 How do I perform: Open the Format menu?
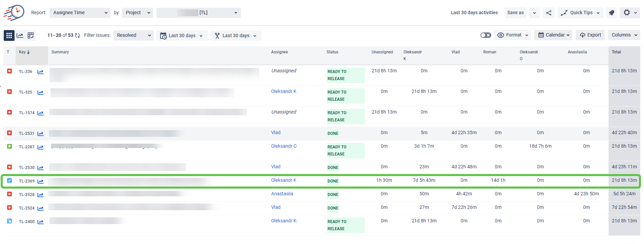point(513,35)
